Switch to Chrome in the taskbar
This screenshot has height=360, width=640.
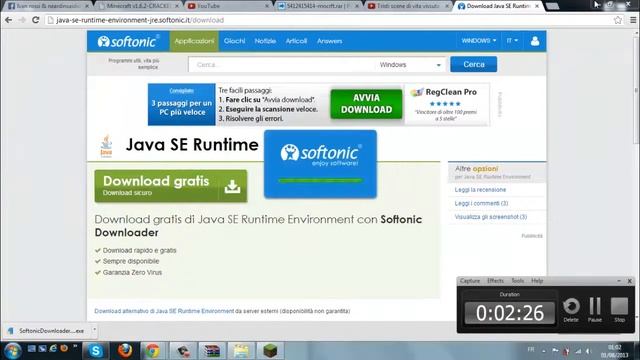[153, 351]
